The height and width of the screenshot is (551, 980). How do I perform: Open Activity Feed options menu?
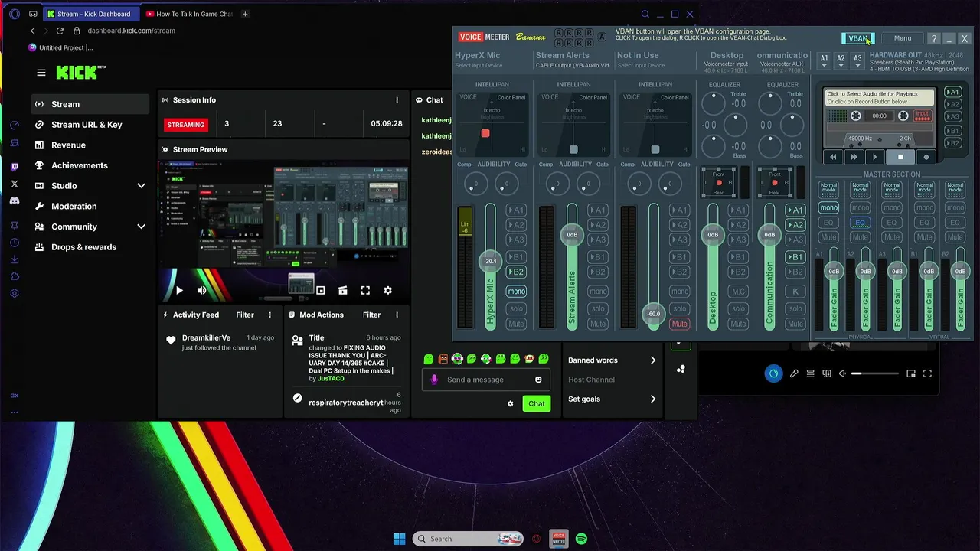pyautogui.click(x=269, y=315)
